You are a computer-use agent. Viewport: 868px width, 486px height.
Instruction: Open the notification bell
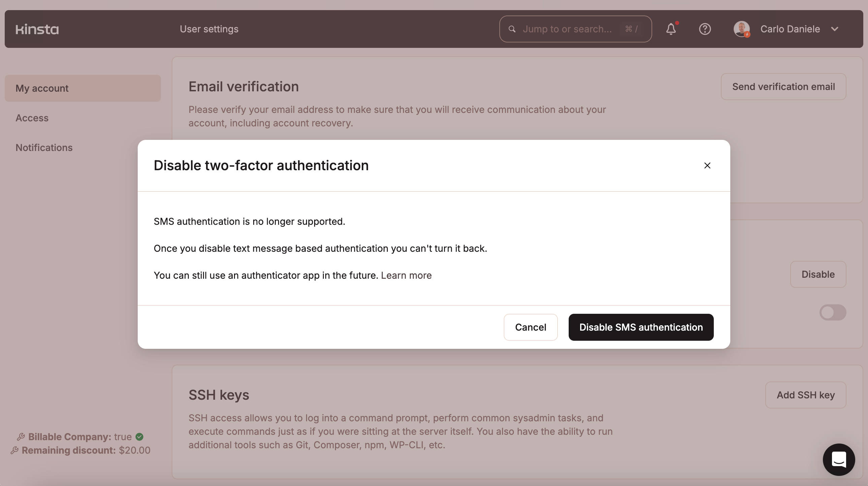tap(671, 29)
